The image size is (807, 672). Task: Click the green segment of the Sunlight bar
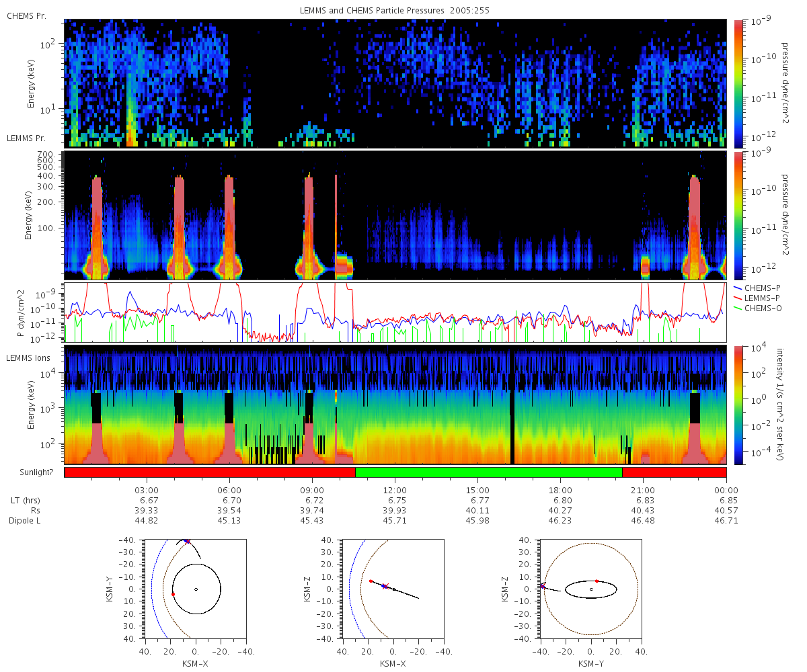click(489, 472)
